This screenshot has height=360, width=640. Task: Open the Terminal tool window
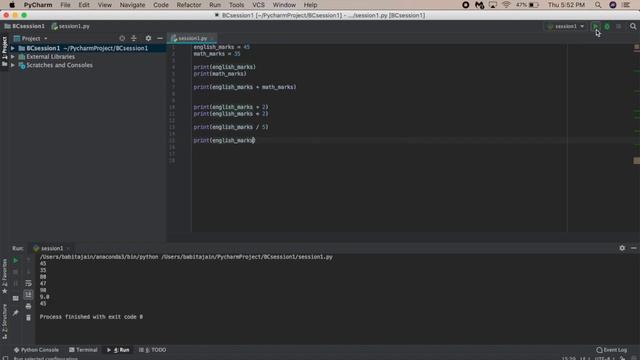[83, 350]
